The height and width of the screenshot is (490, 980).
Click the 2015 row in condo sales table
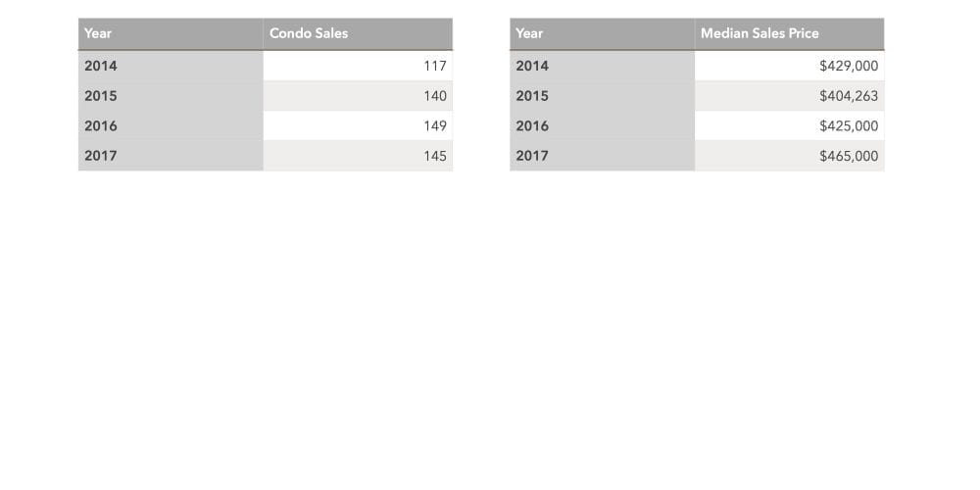pos(265,96)
